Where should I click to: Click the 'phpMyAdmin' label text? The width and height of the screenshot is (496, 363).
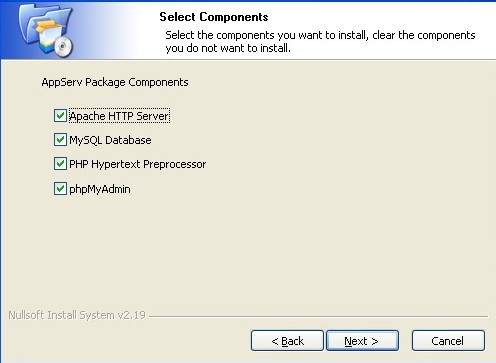[x=100, y=189]
